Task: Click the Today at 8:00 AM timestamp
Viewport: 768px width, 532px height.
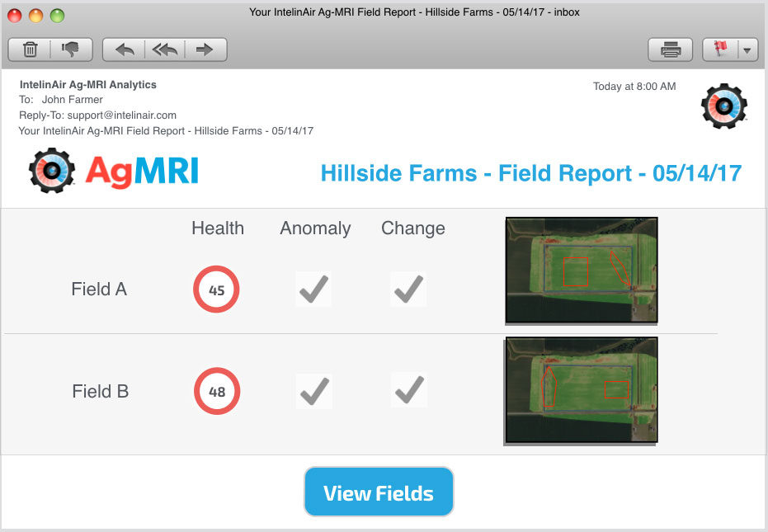Action: point(634,87)
